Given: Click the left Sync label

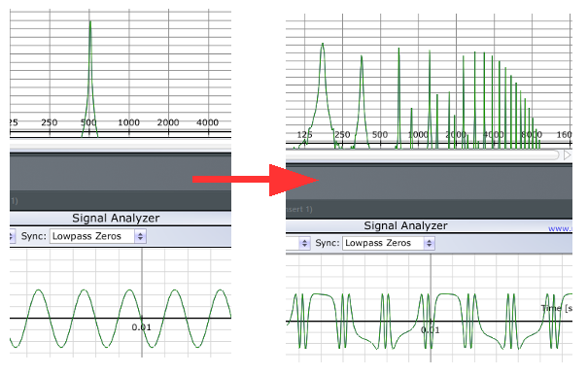Looking at the screenshot, I should click(33, 236).
